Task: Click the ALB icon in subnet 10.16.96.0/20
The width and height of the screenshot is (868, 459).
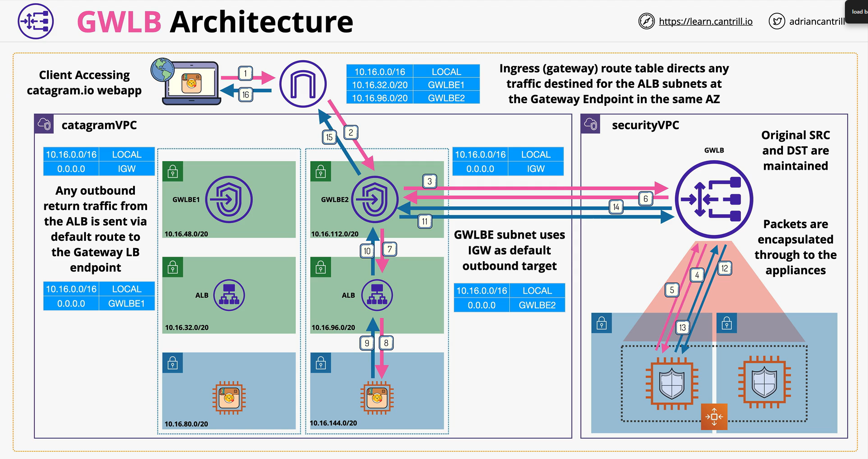Action: 377,295
